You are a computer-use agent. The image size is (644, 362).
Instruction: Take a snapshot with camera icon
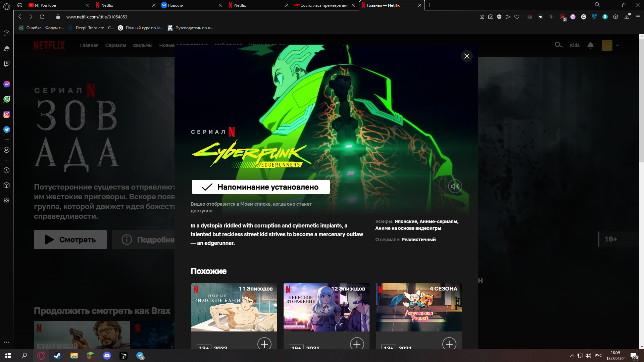(x=491, y=17)
